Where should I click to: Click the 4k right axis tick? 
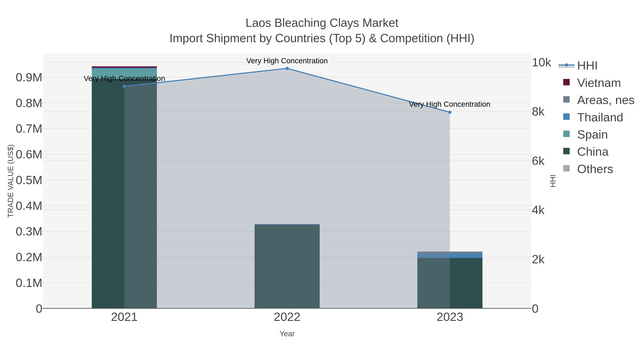(538, 210)
